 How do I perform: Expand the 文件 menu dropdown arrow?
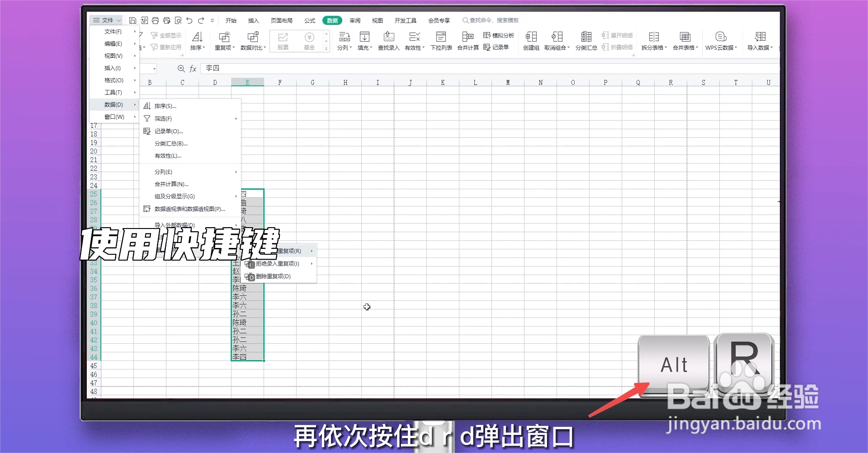tap(118, 20)
